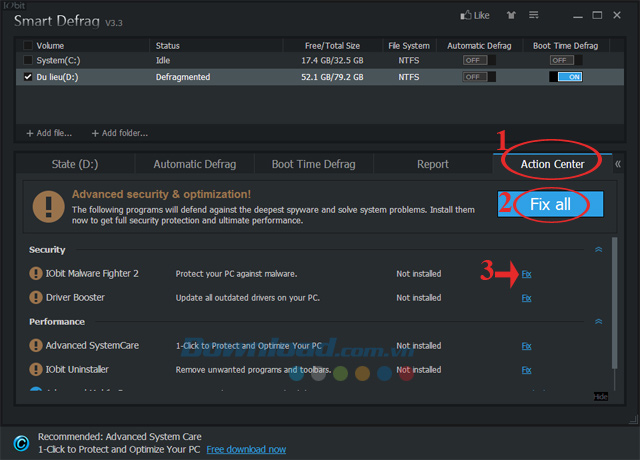This screenshot has width=640, height=460.
Task: Click the IObit Uninstaller warning icon
Action: (x=36, y=369)
